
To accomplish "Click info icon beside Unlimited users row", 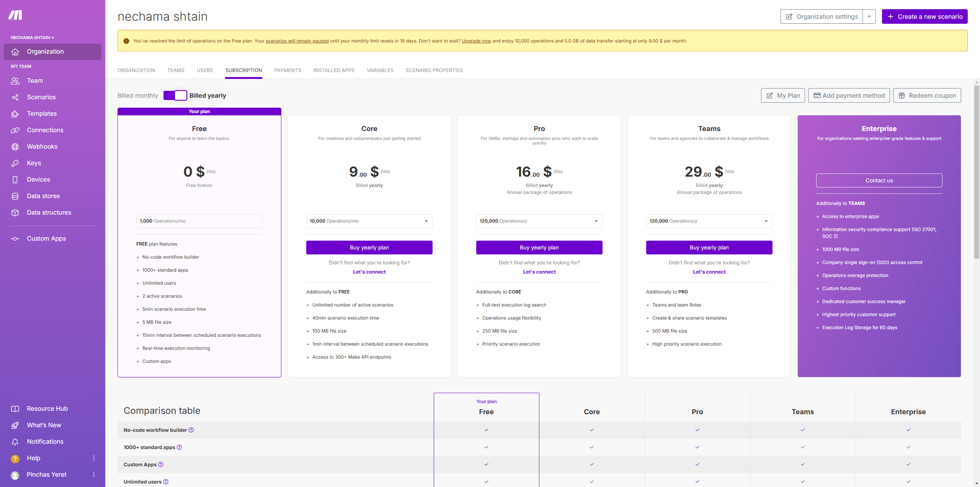I will [x=166, y=482].
